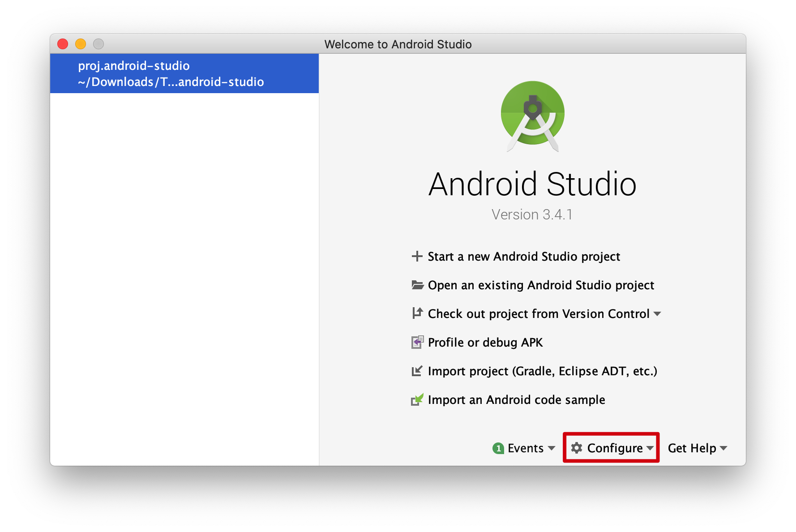Click the ~/Downloads/T...android-studio project path
The width and height of the screenshot is (796, 532).
(x=171, y=82)
